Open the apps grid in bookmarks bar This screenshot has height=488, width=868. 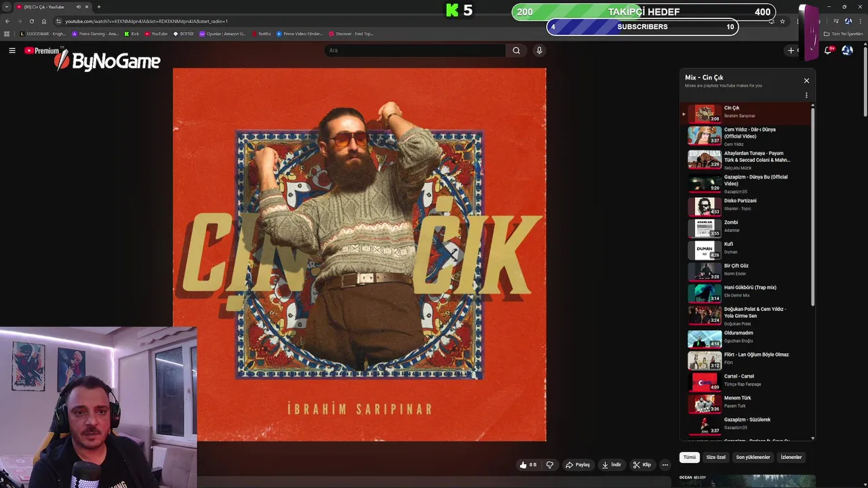tap(7, 33)
